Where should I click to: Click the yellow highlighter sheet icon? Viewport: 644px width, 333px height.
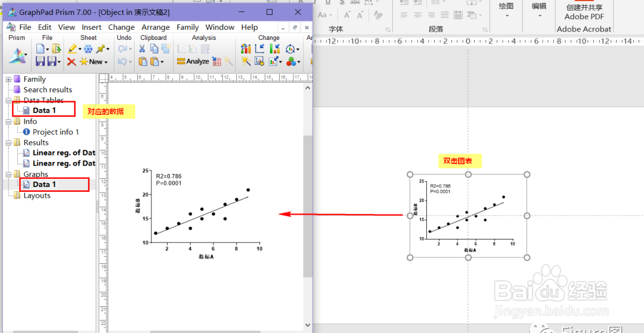[x=73, y=49]
